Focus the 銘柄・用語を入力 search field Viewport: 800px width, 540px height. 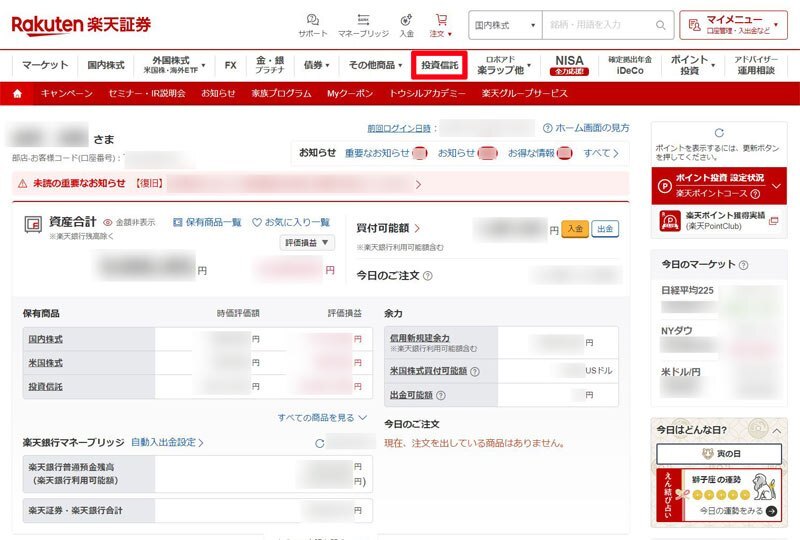[x=599, y=25]
